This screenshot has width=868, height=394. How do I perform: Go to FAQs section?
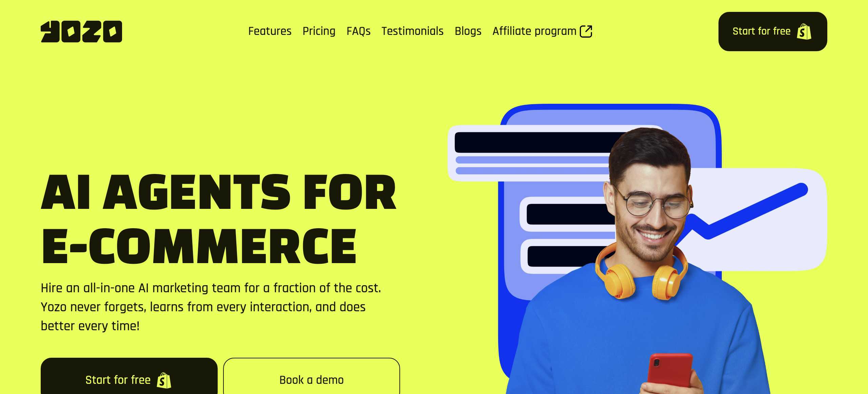(358, 31)
